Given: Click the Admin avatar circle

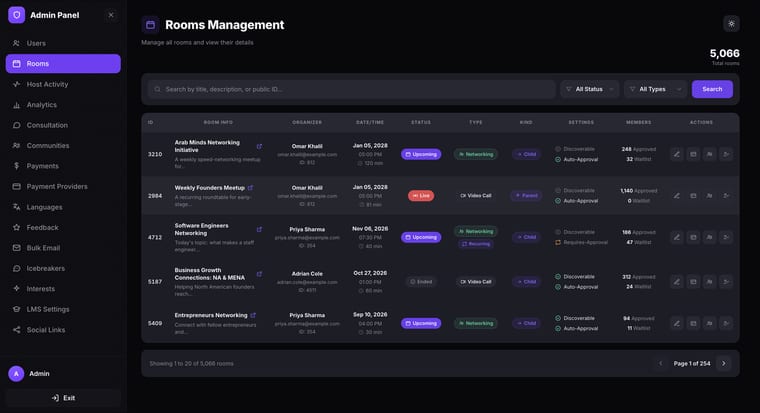Looking at the screenshot, I should 16,374.
